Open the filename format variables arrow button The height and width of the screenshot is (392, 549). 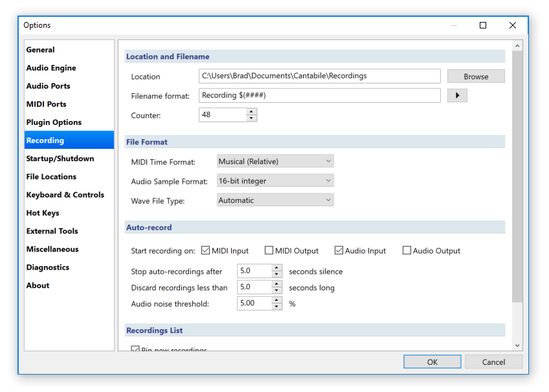tap(457, 96)
